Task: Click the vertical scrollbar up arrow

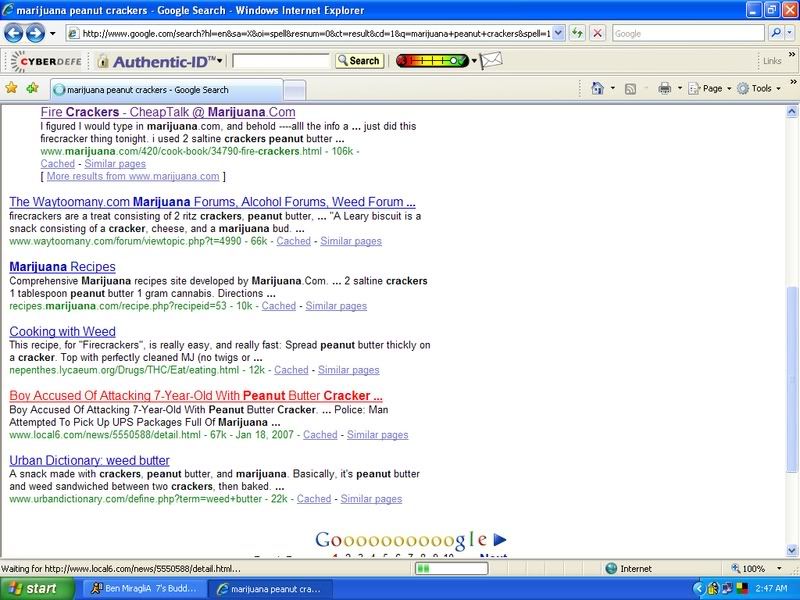Action: [x=791, y=112]
